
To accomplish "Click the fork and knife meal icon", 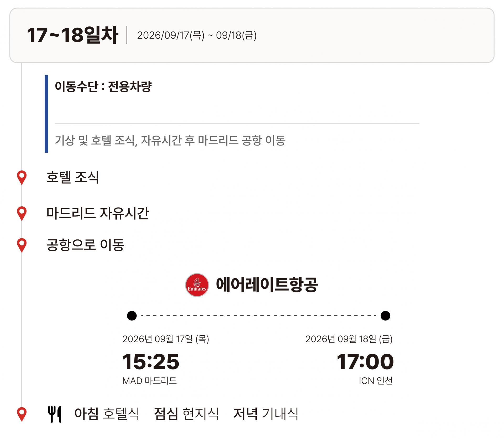I will (55, 414).
